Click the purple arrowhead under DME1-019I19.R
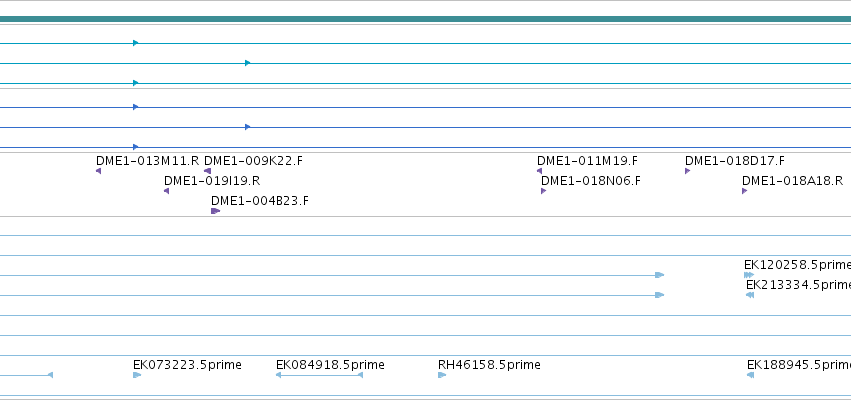The image size is (851, 400). point(167,191)
